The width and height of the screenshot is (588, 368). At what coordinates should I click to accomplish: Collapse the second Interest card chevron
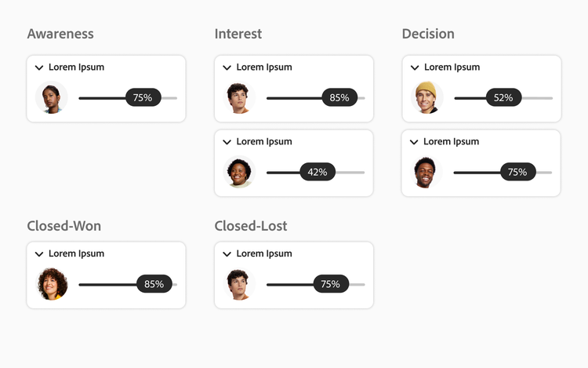(227, 142)
